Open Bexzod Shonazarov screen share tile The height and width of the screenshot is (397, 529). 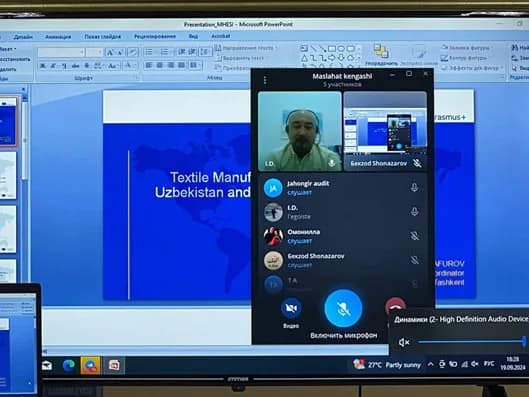coord(385,131)
